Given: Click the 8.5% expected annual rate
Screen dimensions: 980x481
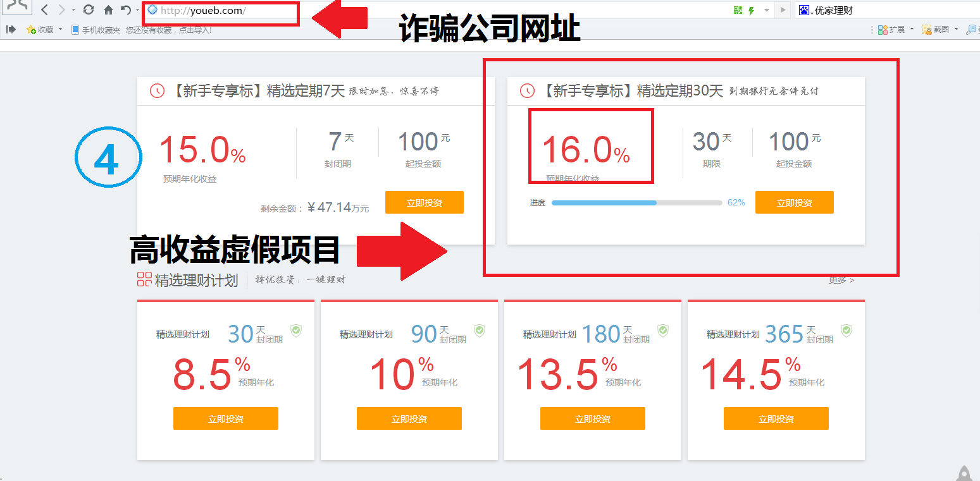Looking at the screenshot, I should coord(212,374).
